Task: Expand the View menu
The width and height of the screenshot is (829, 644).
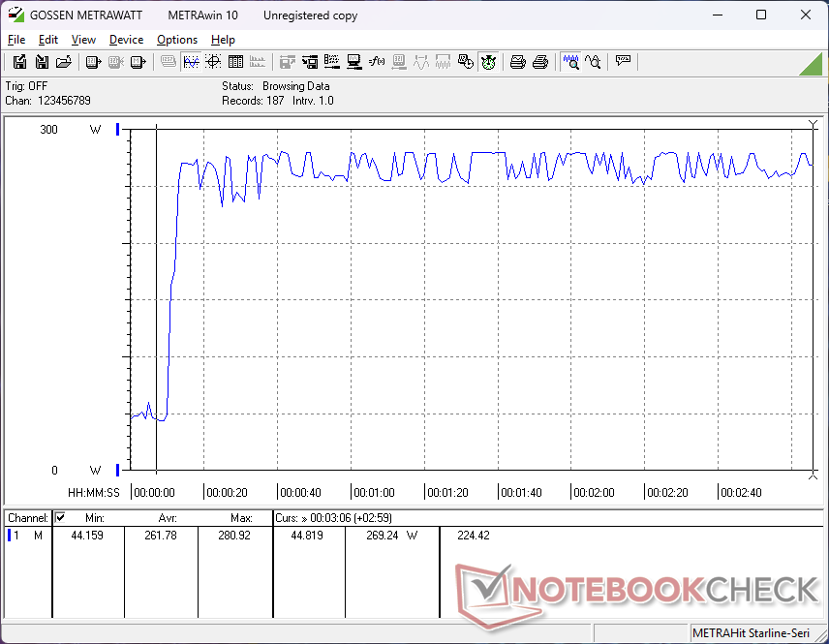Action: pos(83,40)
